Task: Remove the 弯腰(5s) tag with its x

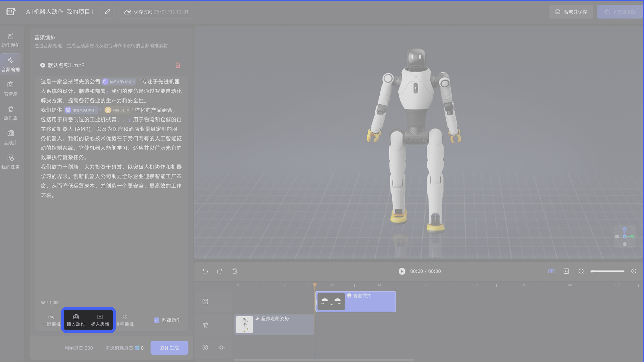Action: (128, 110)
